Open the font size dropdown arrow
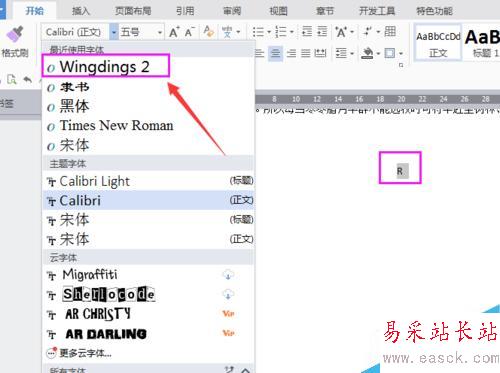 160,32
